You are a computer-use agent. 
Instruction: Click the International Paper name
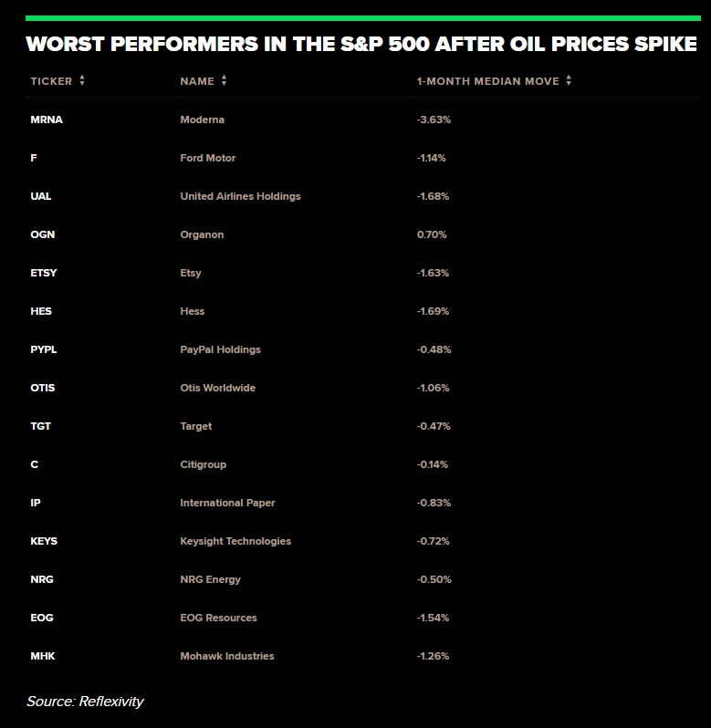click(227, 503)
